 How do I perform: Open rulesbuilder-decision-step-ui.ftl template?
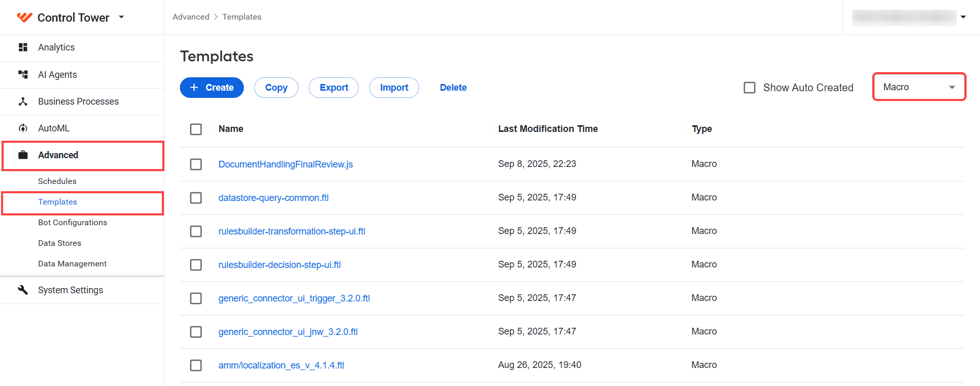pyautogui.click(x=279, y=265)
